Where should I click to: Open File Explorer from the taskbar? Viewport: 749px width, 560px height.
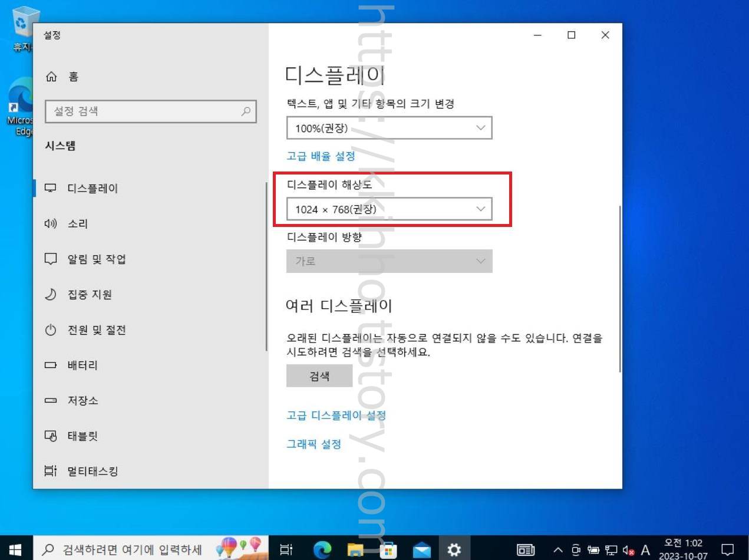(355, 549)
